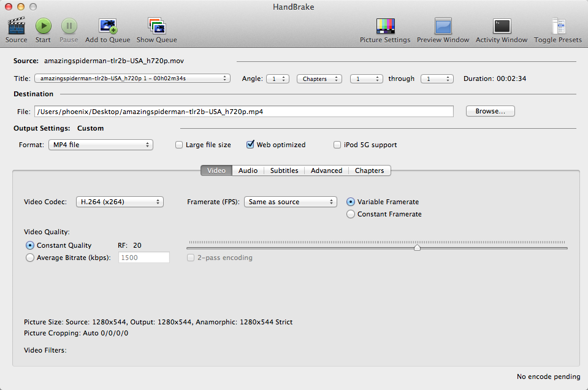This screenshot has width=588, height=390.
Task: Open the Source clapperboard icon
Action: [x=16, y=26]
